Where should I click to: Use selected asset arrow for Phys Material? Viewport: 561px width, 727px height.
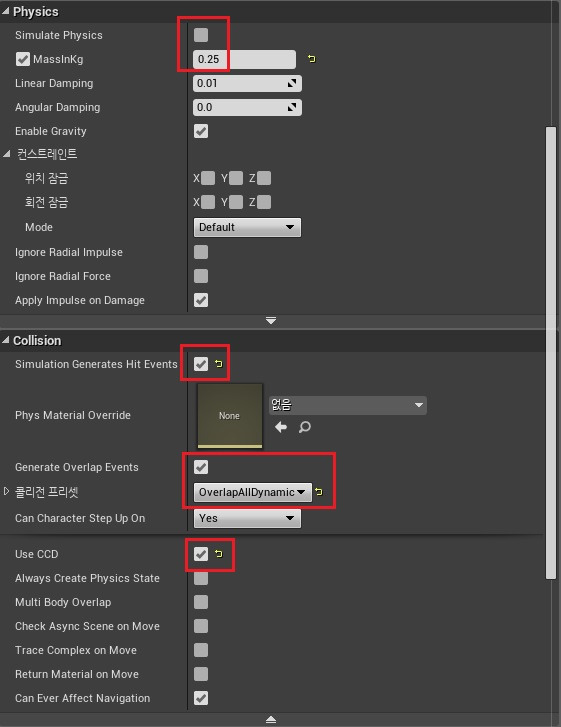281,427
